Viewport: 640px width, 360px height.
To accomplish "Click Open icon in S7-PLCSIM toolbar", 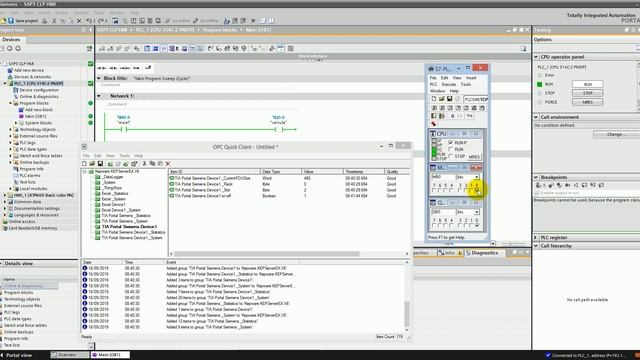I will click(x=442, y=99).
